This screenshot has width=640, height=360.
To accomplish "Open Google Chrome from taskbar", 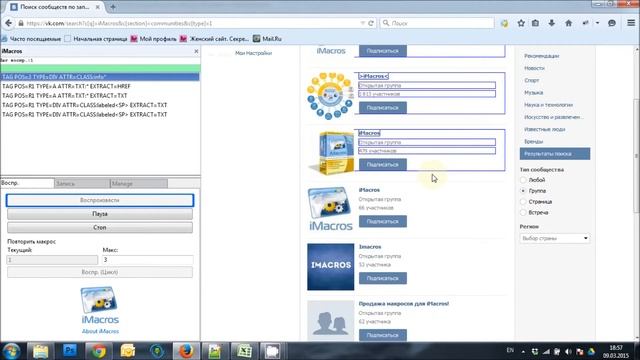I will (98, 351).
